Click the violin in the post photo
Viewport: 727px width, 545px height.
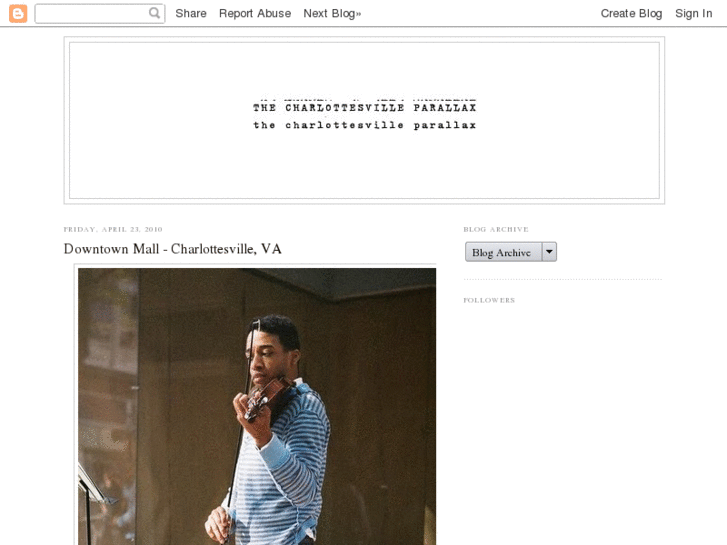[x=267, y=399]
